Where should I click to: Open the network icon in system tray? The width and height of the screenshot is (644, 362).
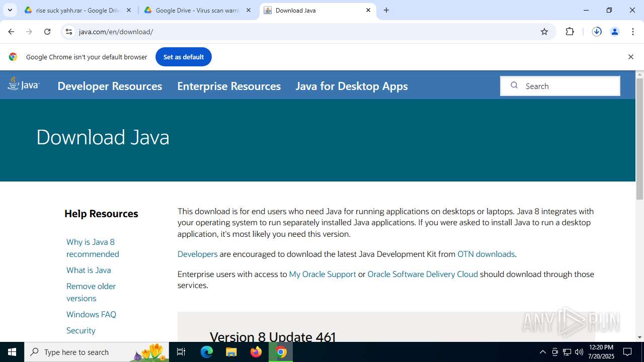click(x=567, y=352)
